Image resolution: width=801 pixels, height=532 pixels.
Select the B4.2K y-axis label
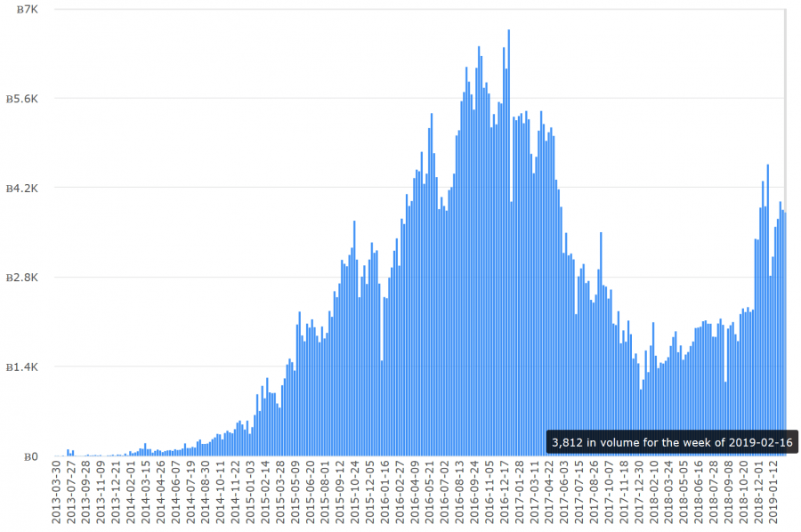22,189
